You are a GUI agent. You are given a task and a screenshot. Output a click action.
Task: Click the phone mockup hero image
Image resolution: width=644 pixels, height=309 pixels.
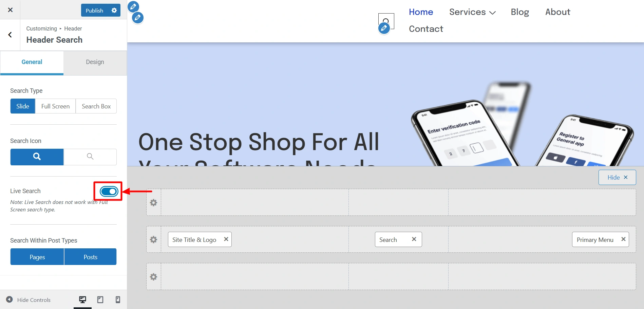pyautogui.click(x=522, y=124)
